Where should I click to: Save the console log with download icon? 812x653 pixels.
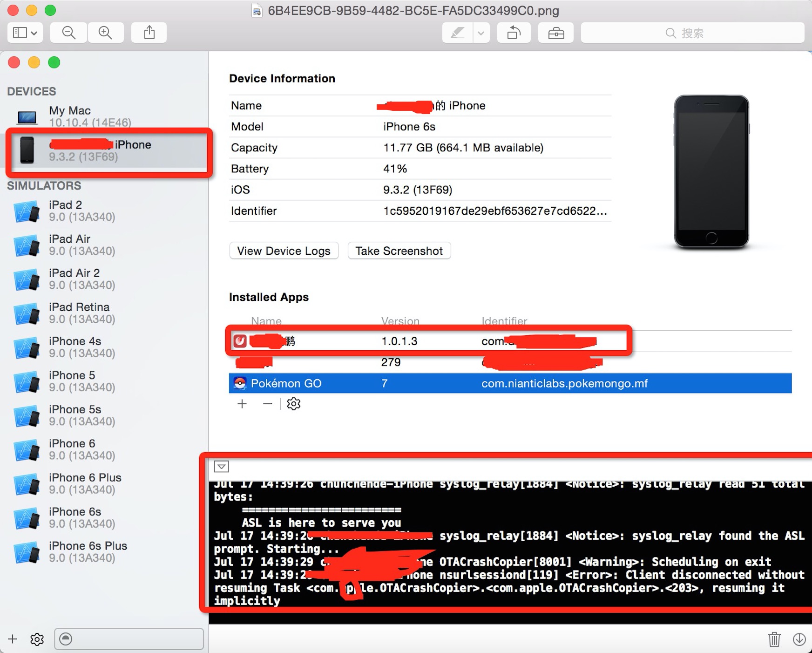(799, 639)
